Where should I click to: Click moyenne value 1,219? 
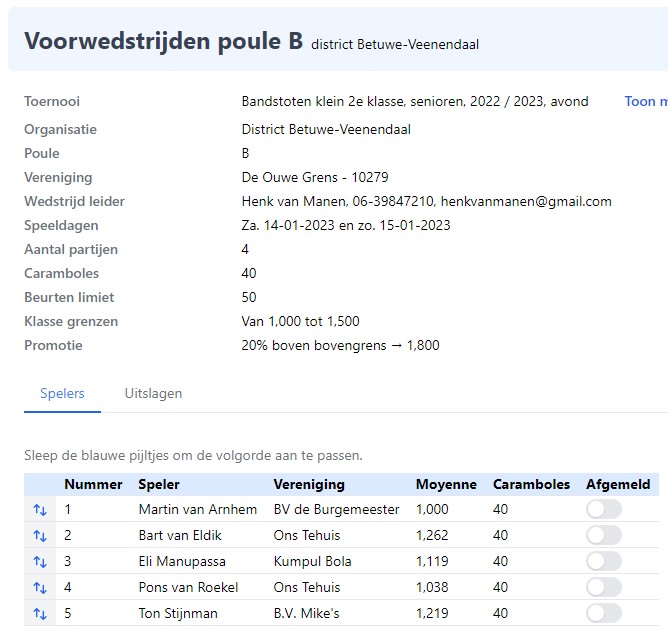[x=432, y=613]
